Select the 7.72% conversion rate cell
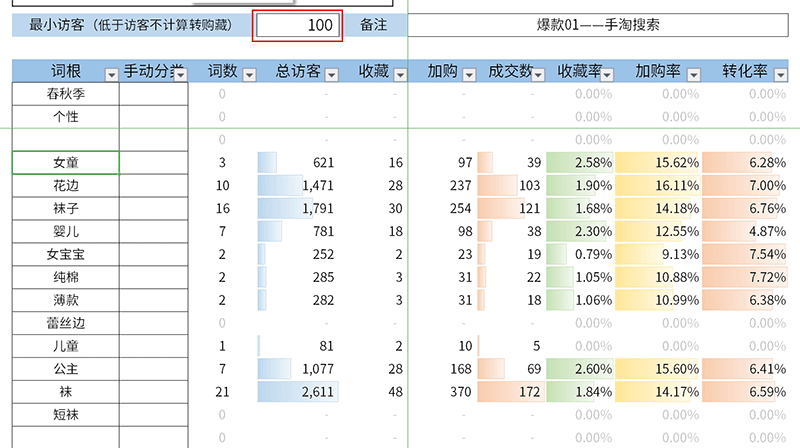The image size is (800, 448). point(744,277)
